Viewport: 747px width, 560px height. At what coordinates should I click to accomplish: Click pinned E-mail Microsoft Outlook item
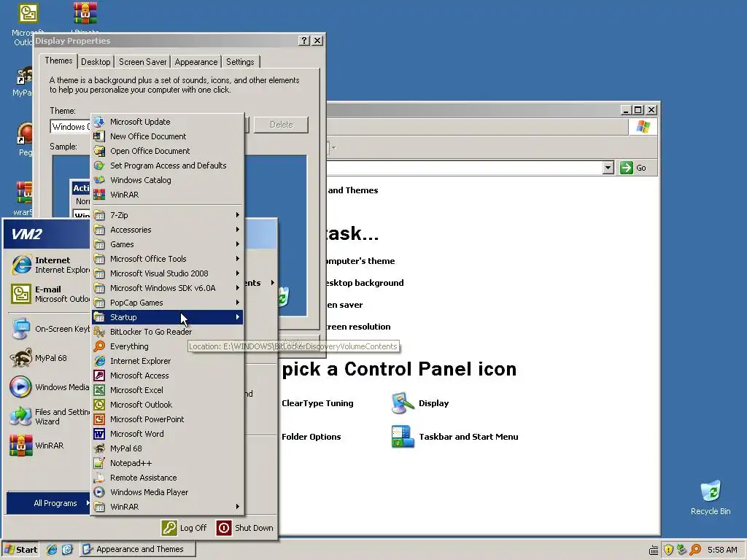tap(49, 295)
